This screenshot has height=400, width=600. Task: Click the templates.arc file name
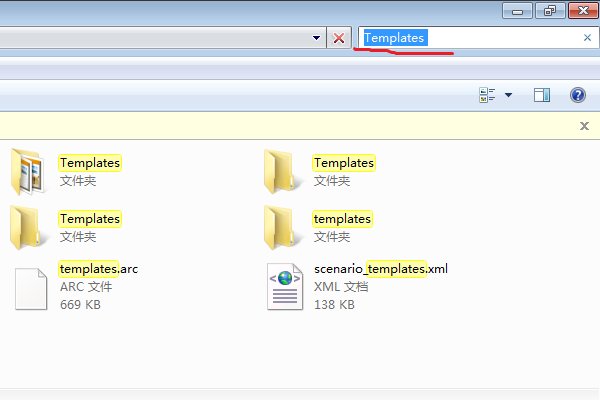(98, 269)
